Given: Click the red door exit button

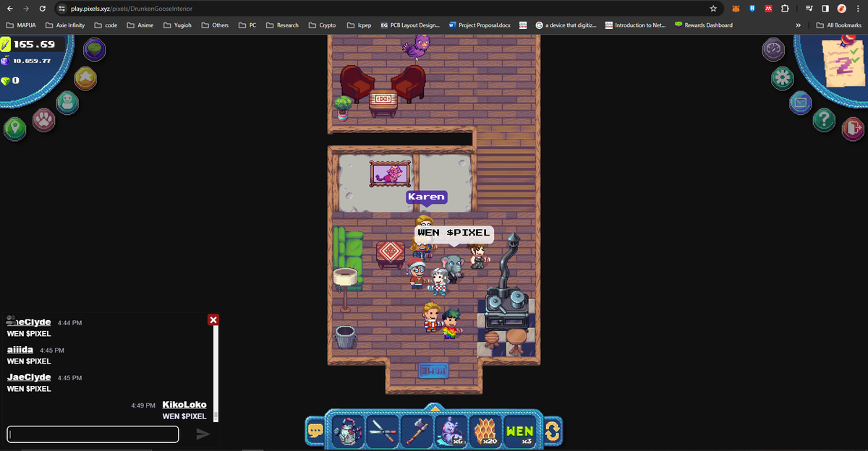Looking at the screenshot, I should (854, 128).
